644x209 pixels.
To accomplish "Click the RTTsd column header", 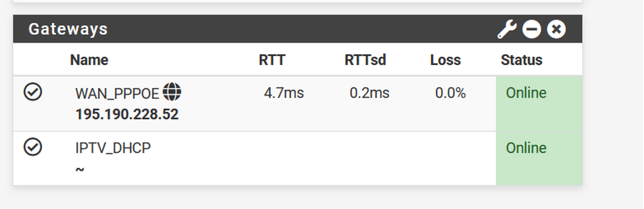I will click(x=365, y=60).
